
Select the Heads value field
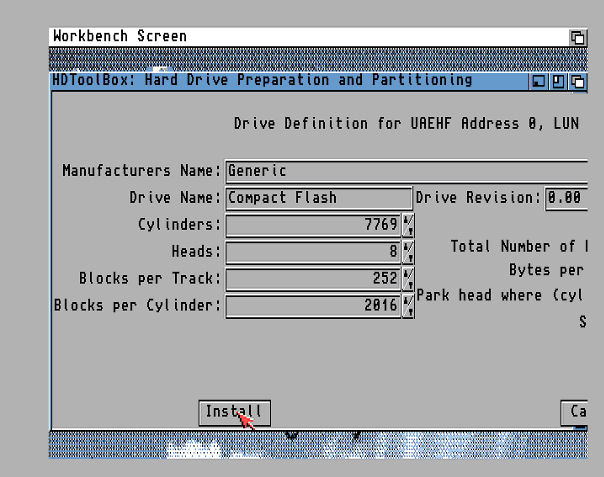coord(313,252)
